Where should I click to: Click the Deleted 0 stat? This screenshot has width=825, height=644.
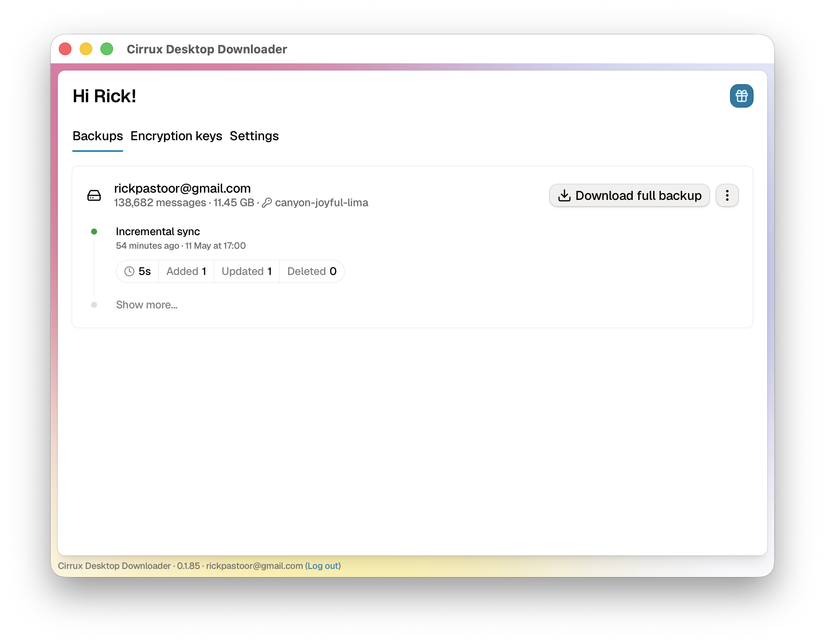[x=312, y=271]
